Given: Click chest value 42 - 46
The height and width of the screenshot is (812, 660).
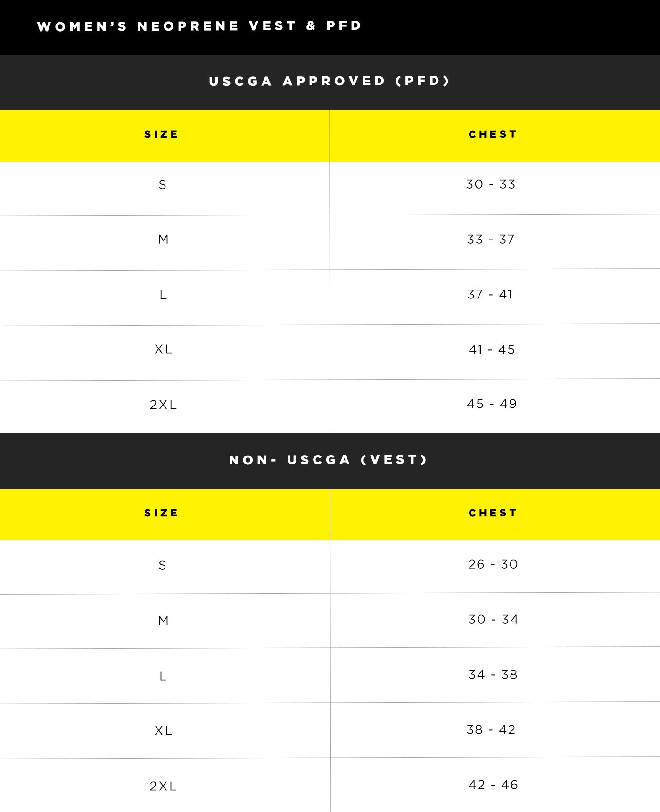Looking at the screenshot, I should [x=493, y=785].
